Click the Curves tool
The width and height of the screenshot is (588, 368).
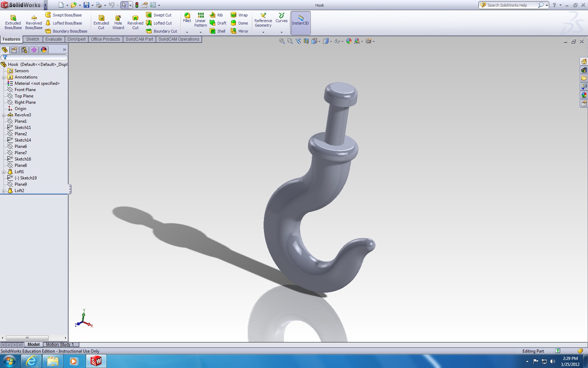[281, 18]
